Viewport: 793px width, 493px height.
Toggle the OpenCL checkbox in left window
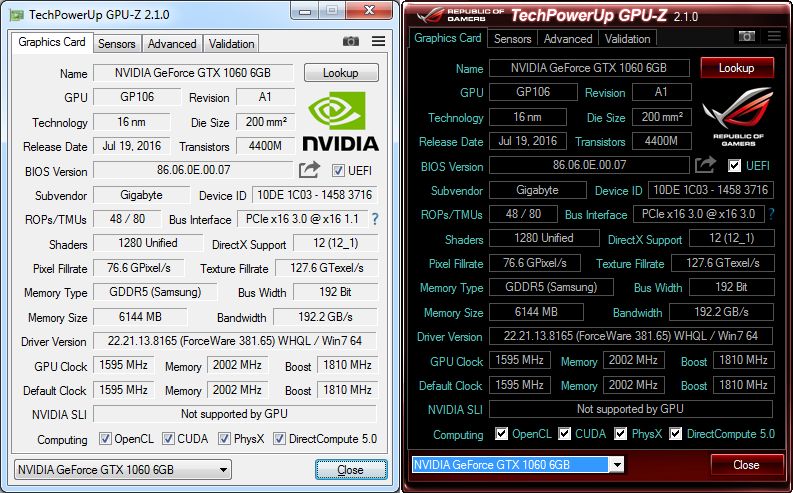[x=105, y=438]
